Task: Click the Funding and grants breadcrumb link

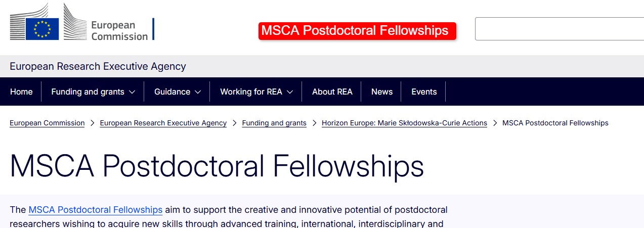Action: tap(274, 123)
